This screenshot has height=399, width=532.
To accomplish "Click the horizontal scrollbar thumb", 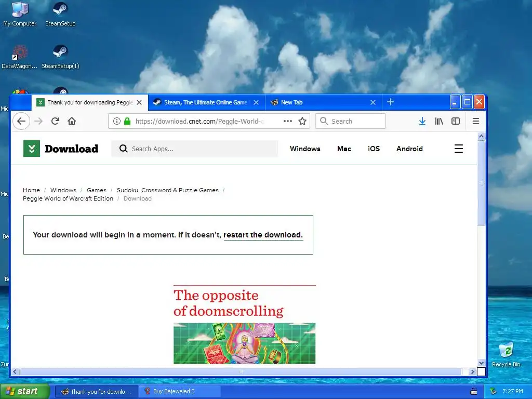I will point(241,371).
